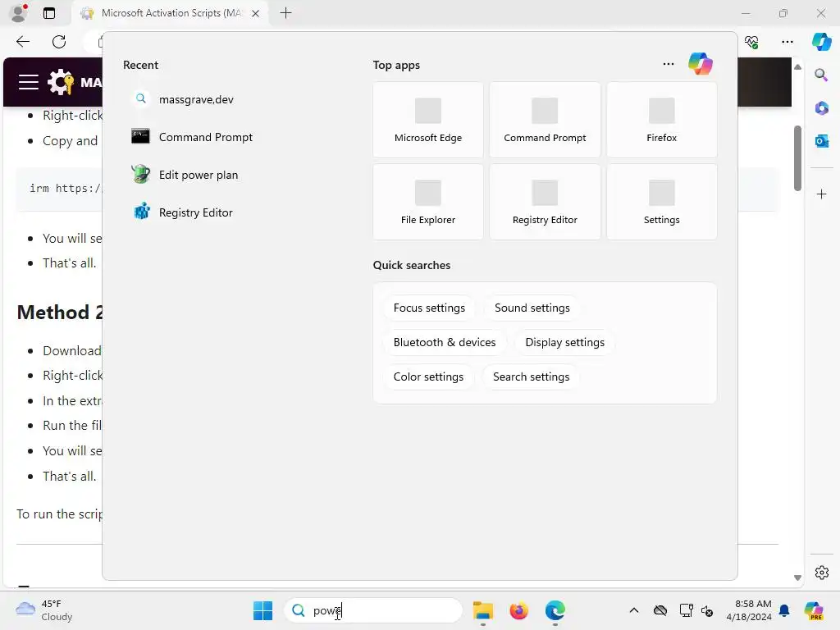Open Outlook in Edge sidebar
The height and width of the screenshot is (630, 840).
[x=821, y=141]
